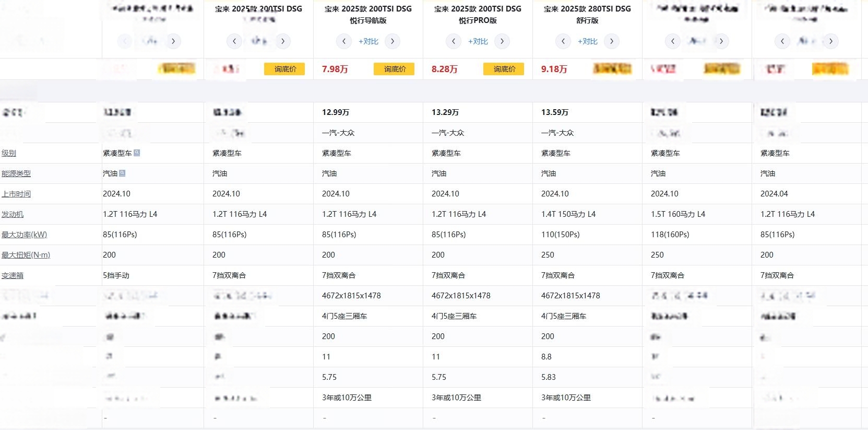Click 4门5座三厢车 in the 舒行版 column
The height and width of the screenshot is (430, 868).
564,316
